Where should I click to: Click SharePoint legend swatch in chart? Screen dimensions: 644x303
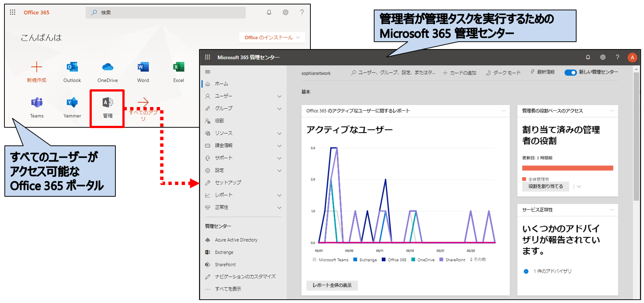[441, 259]
